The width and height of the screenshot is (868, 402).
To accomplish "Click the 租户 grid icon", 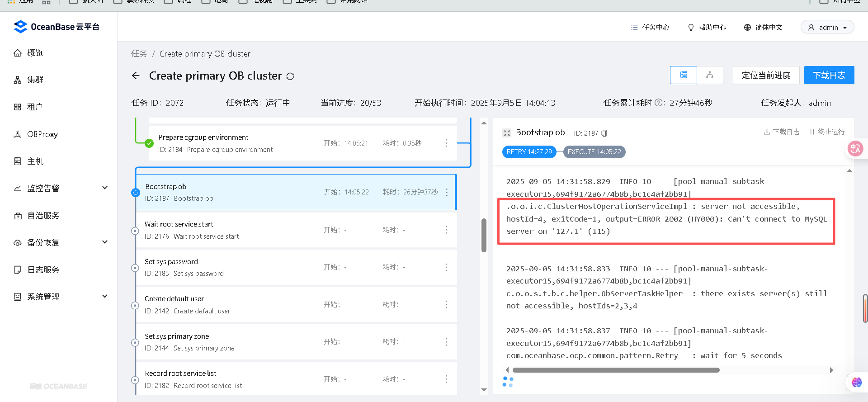I will tap(18, 107).
